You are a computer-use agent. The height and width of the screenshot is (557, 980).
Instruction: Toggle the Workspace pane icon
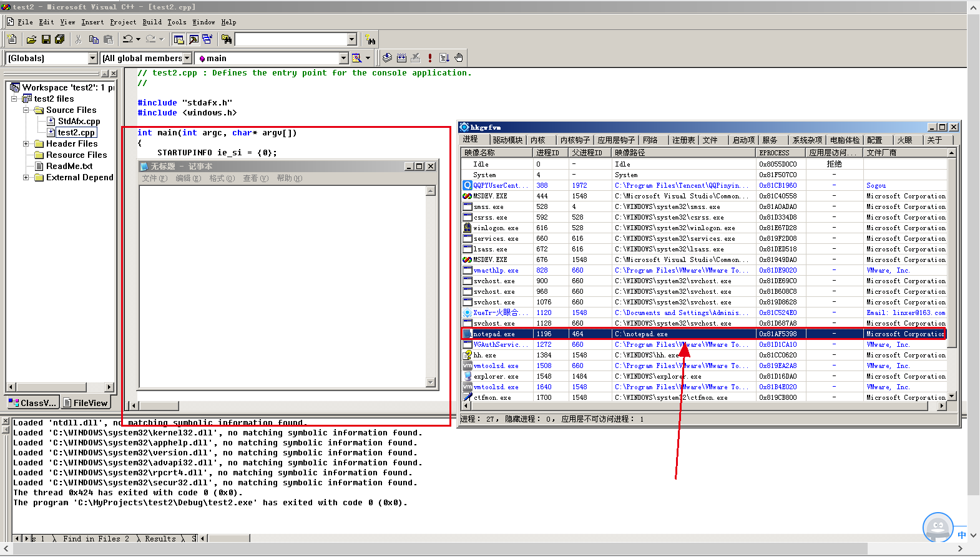pyautogui.click(x=179, y=39)
